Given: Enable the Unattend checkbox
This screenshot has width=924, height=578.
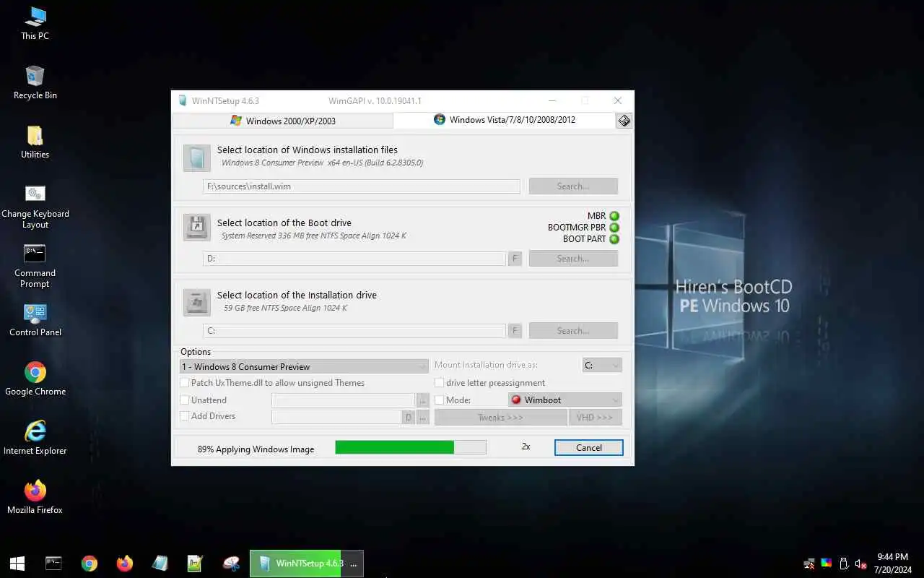Looking at the screenshot, I should point(185,400).
